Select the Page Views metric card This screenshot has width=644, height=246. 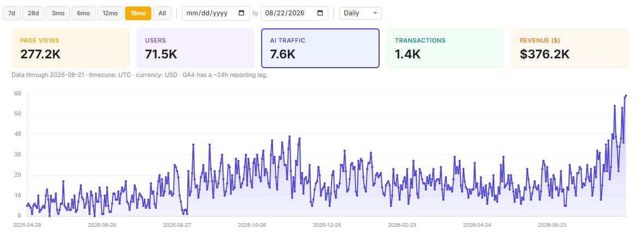(70, 49)
